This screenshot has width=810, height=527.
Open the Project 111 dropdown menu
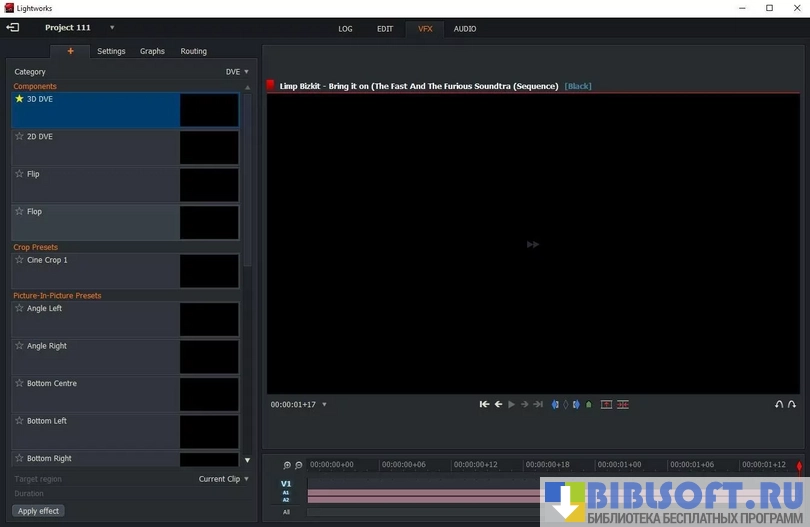pyautogui.click(x=112, y=28)
